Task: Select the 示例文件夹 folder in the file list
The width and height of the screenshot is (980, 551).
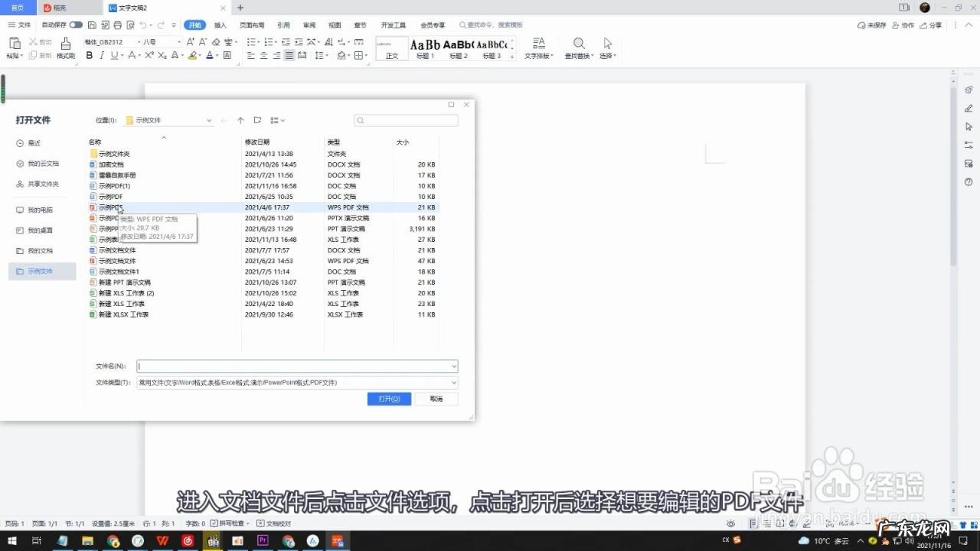Action: tap(114, 154)
